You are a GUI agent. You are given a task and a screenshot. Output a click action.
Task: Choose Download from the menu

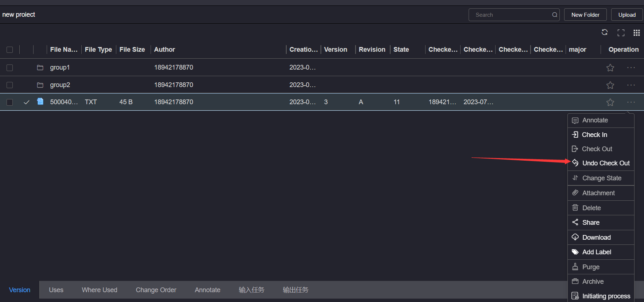pyautogui.click(x=601, y=238)
